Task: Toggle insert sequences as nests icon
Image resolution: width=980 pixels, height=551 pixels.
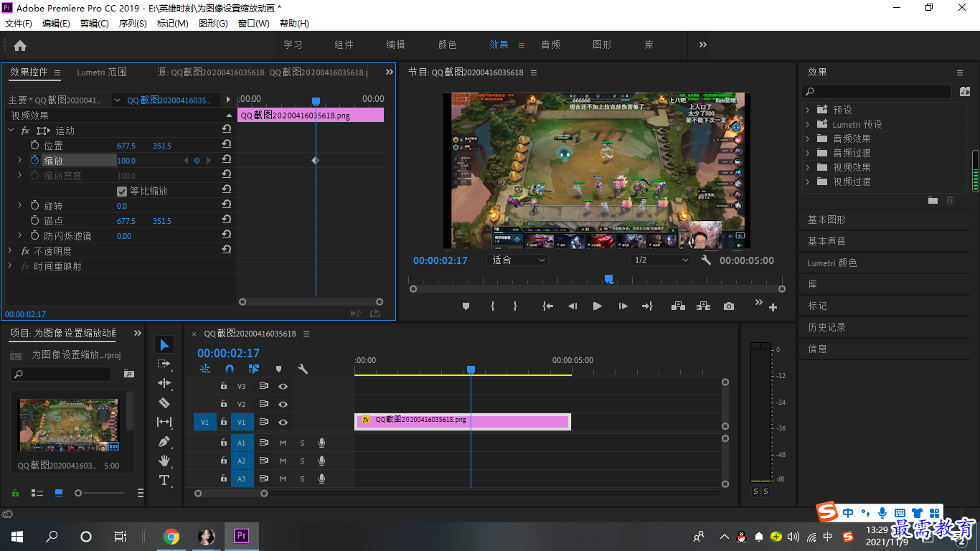Action: pyautogui.click(x=205, y=369)
